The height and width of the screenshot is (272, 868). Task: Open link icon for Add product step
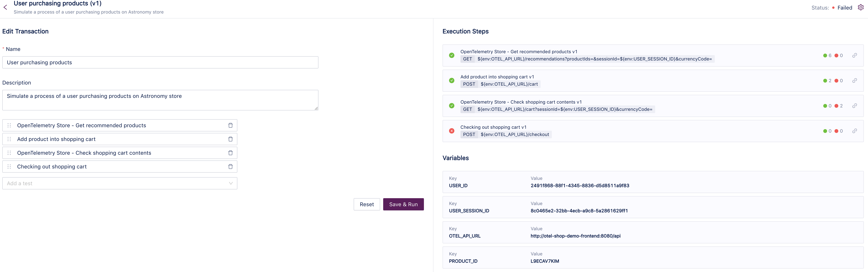(x=854, y=81)
